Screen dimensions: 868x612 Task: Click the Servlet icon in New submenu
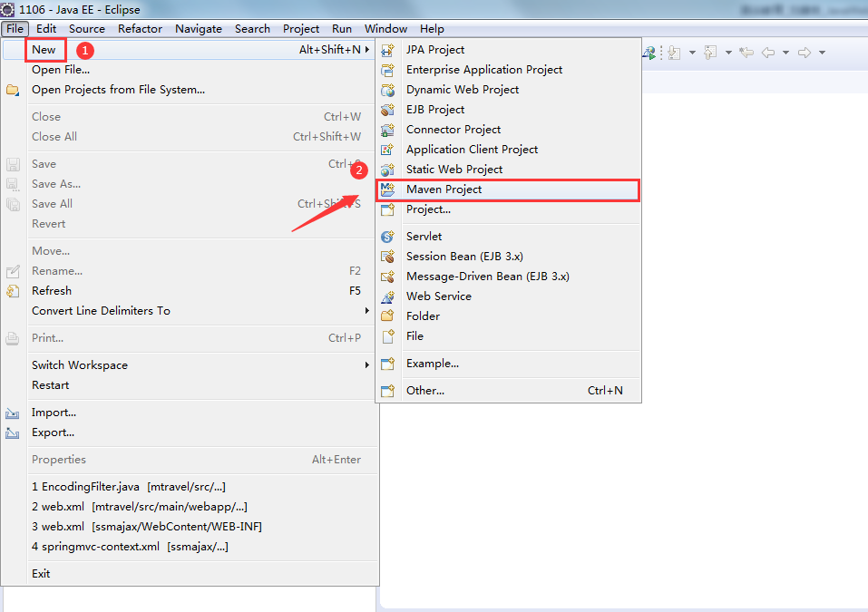pos(388,237)
